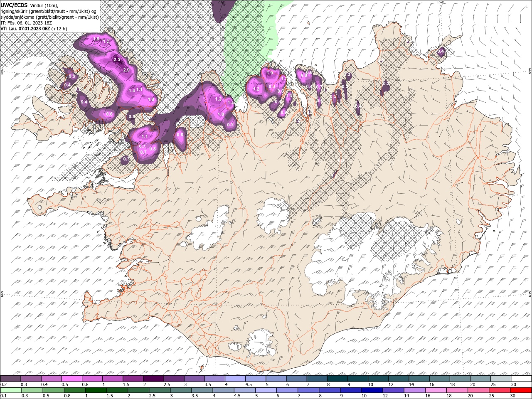Pick the 2.5 purple swatch in upper legend row
Viewport: 532px width, 399px height.
[x=174, y=379]
